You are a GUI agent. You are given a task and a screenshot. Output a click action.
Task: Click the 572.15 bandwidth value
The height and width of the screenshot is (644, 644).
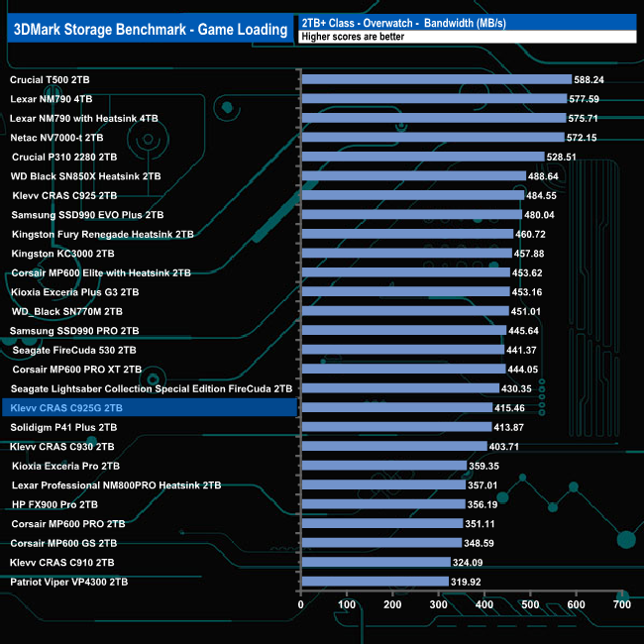[582, 138]
